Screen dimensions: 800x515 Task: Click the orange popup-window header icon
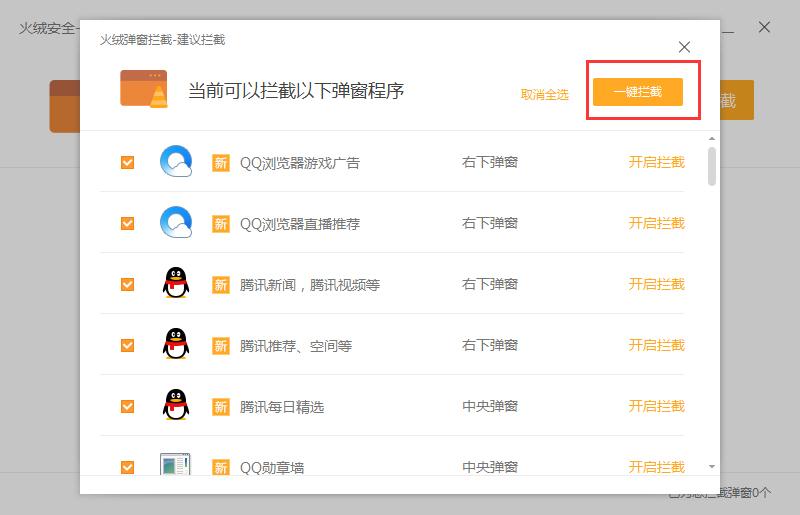[x=144, y=89]
